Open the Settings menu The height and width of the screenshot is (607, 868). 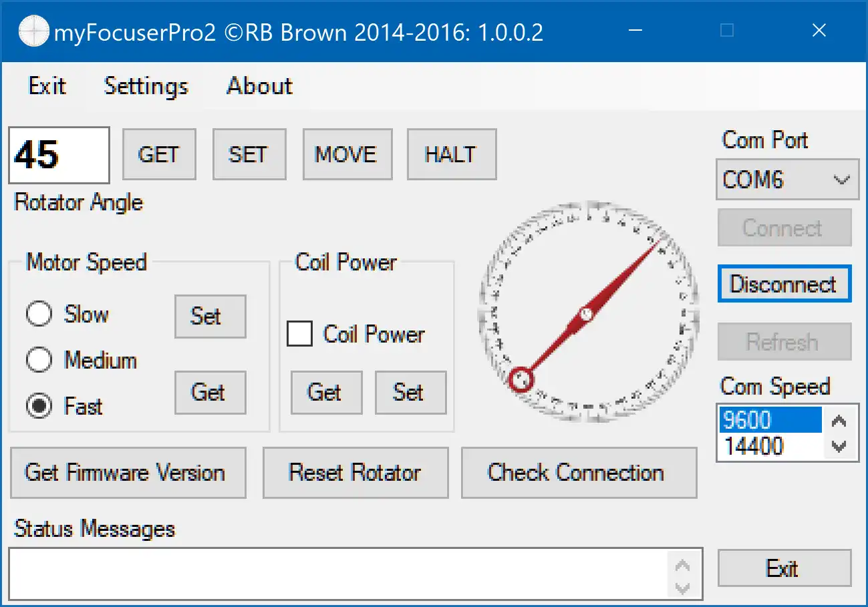(x=146, y=86)
